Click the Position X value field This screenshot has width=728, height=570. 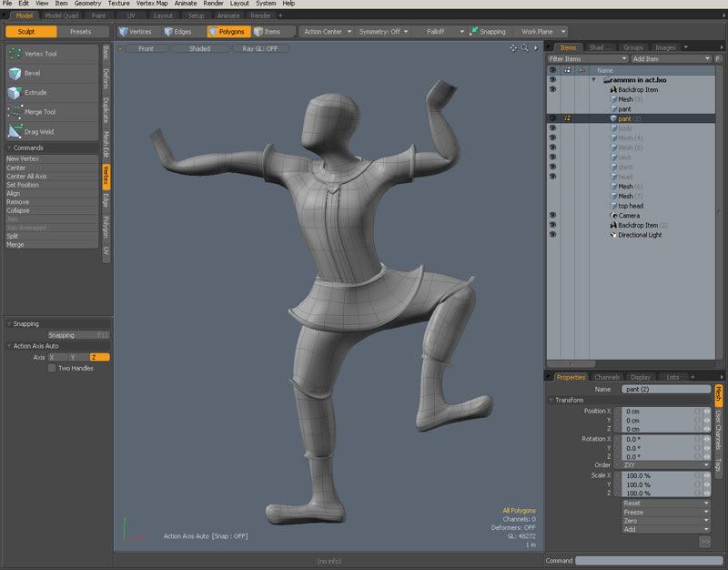pos(659,412)
